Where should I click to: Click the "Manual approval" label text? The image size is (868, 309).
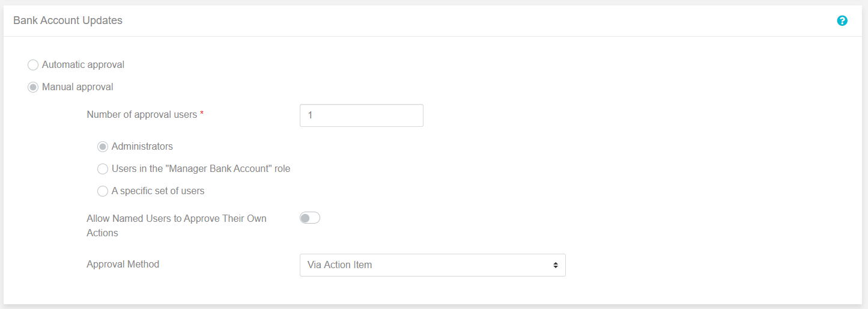point(77,87)
